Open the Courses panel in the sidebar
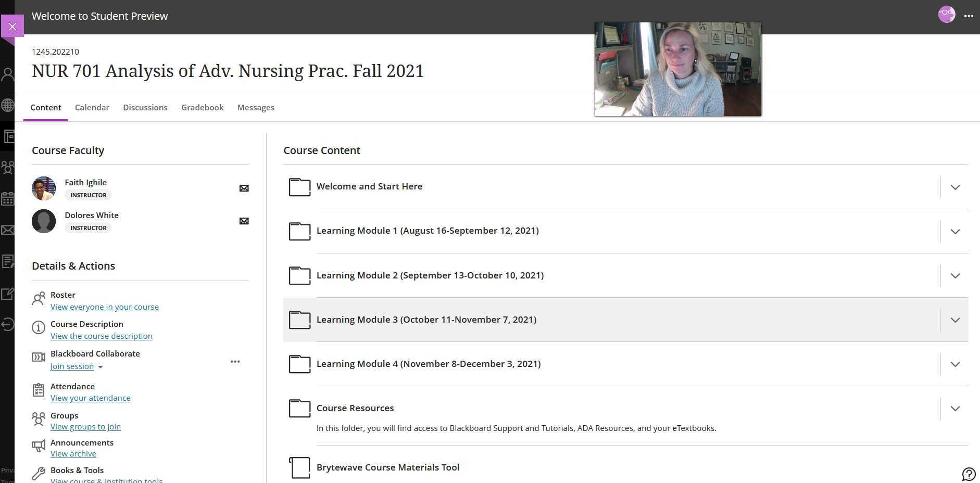Screen dimensions: 980x483 point(8,136)
